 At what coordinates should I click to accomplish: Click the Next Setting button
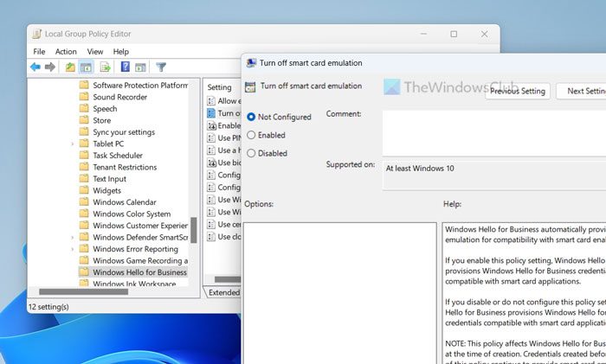tap(582, 91)
